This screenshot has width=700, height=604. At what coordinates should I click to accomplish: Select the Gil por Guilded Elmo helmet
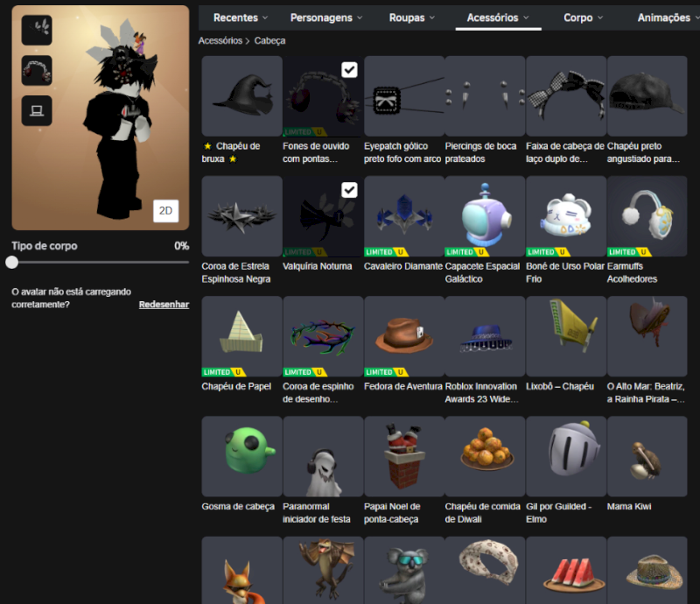tap(565, 456)
